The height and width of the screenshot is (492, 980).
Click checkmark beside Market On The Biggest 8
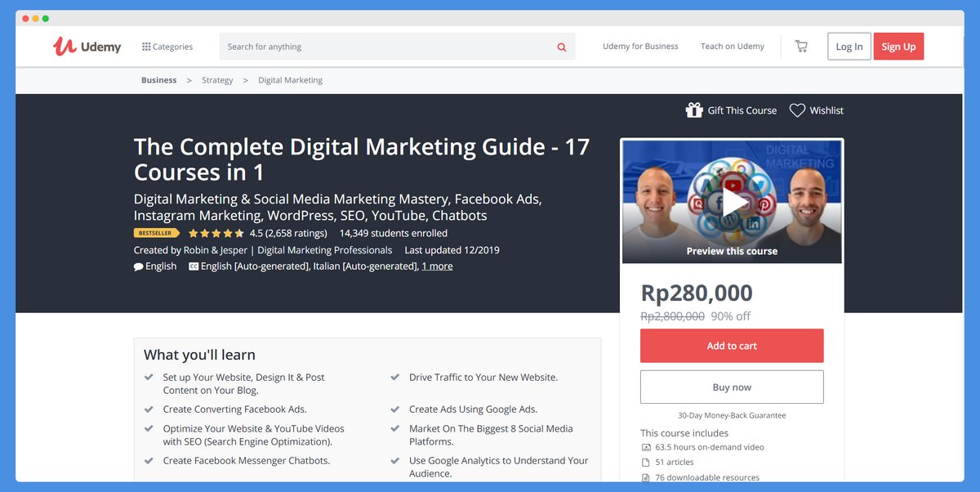pos(394,427)
